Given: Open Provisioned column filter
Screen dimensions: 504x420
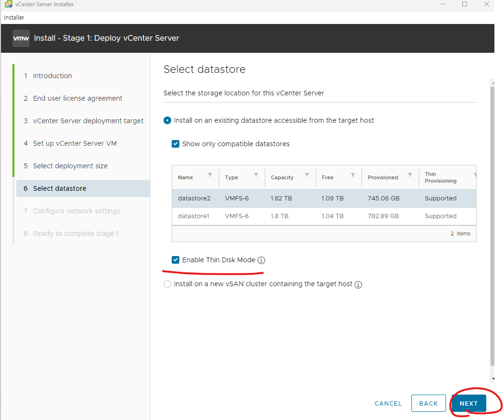Looking at the screenshot, I should tap(410, 175).
